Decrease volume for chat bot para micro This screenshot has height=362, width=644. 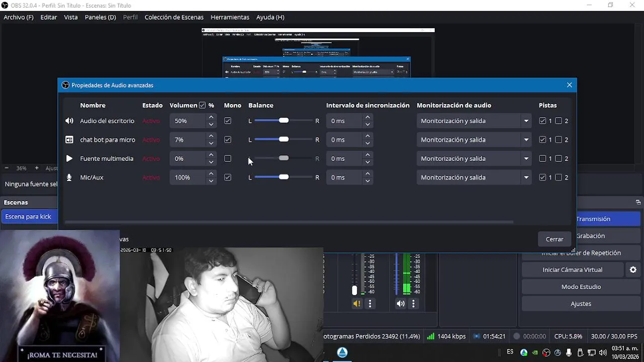(x=211, y=143)
